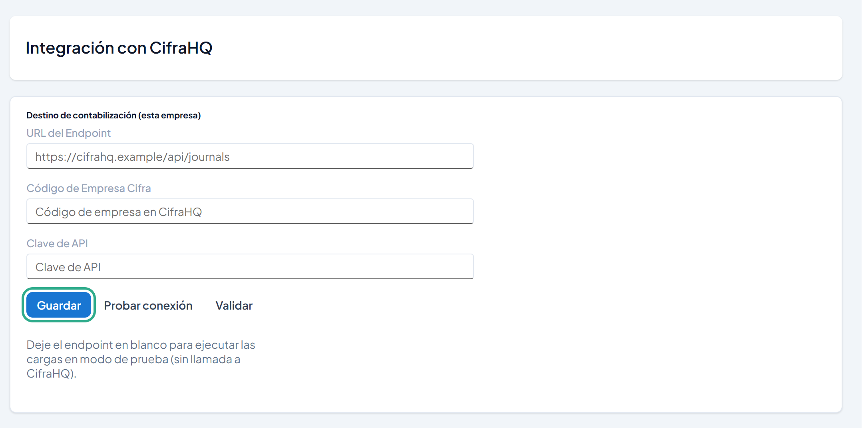Click the 'Integración con CifraHQ' heading
The image size is (868, 428).
(119, 48)
